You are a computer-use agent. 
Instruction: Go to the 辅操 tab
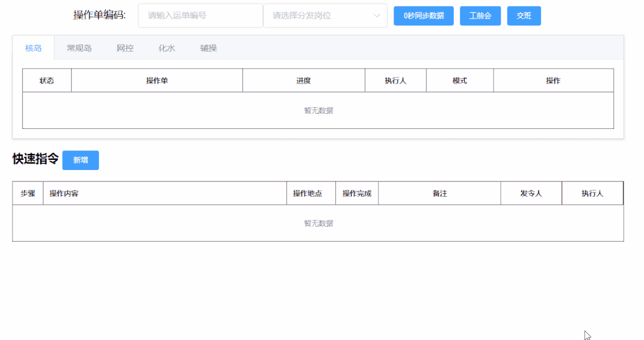coord(208,48)
